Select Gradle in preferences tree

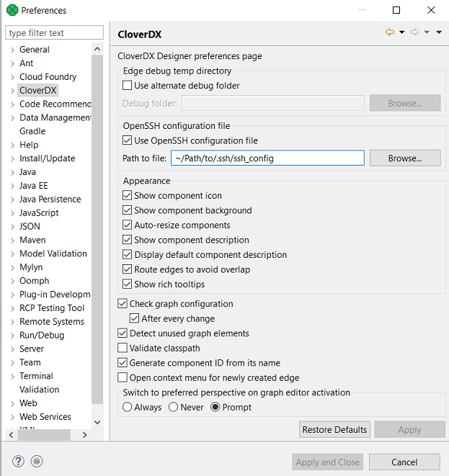[32, 131]
